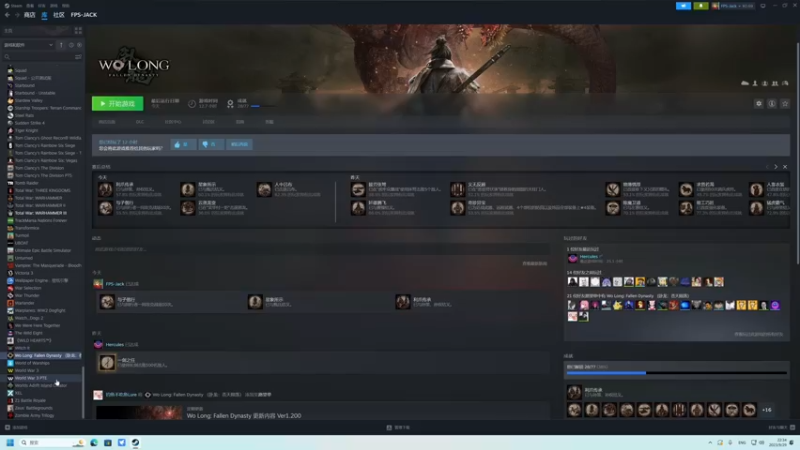The image size is (800, 450).
Task: Select War Thunder in the game list
Action: point(27,295)
